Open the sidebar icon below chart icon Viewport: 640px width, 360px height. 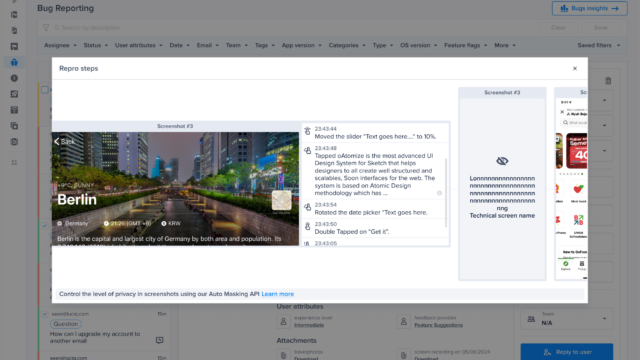[x=14, y=110]
